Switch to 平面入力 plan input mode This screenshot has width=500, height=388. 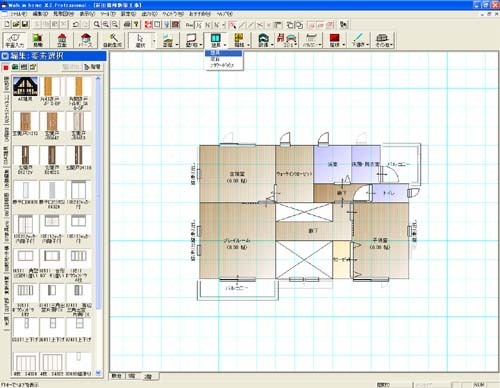14,40
